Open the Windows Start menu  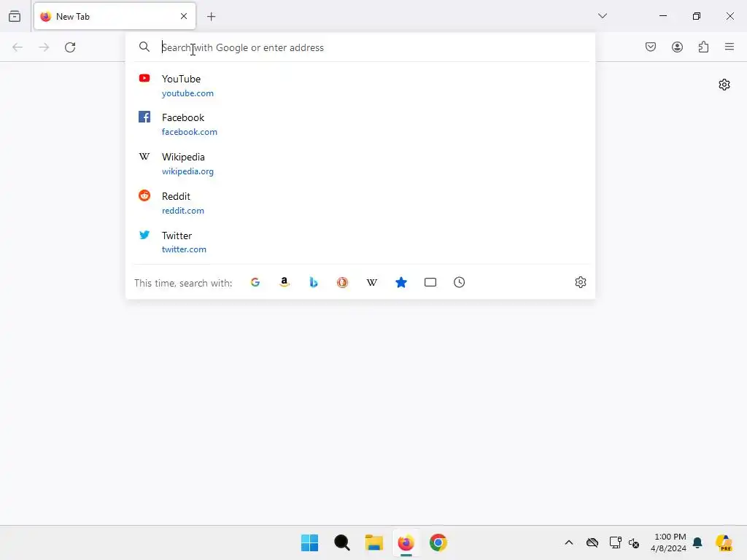pos(309,542)
